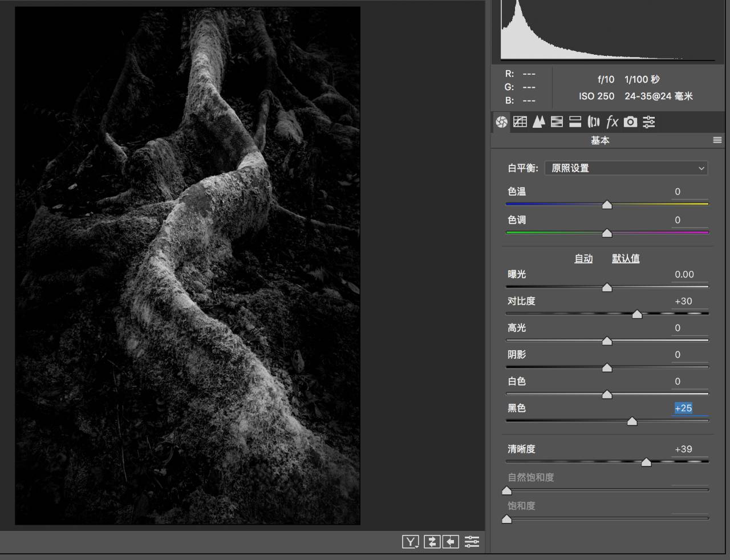
Task: Open the Split Toning panel icon
Action: pyautogui.click(x=575, y=121)
